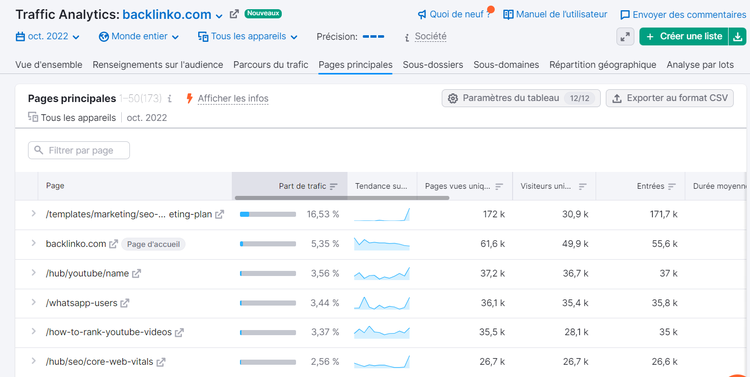The width and height of the screenshot is (750, 377).
Task: Open external link icon for /hub/youtube/name
Action: pyautogui.click(x=136, y=274)
